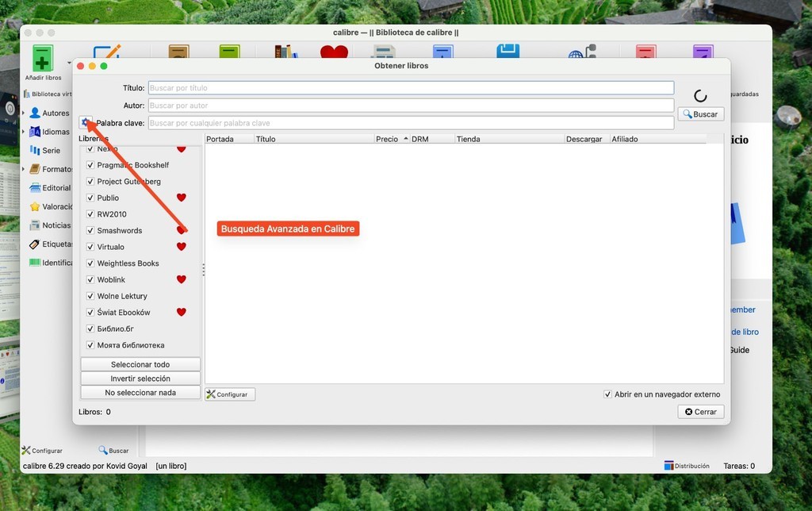812x511 pixels.
Task: Uncheck Wolne Lektury store
Action: 90,296
